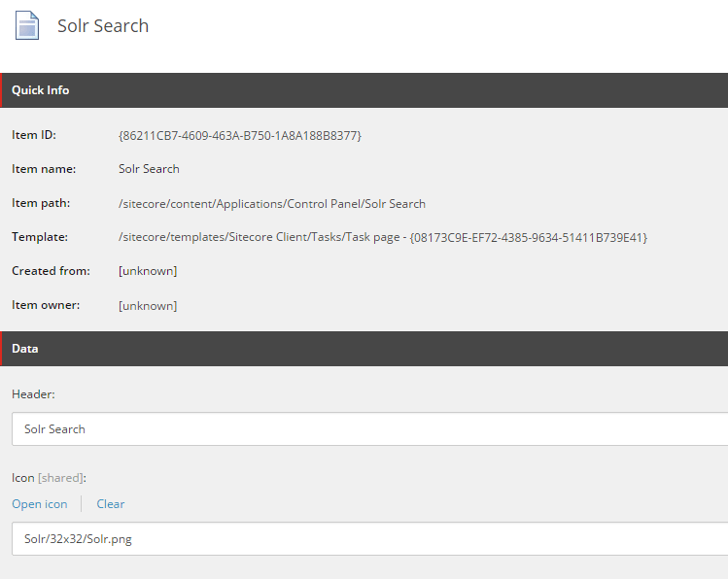The width and height of the screenshot is (728, 579).
Task: Click the Solr Search document icon
Action: 27,26
